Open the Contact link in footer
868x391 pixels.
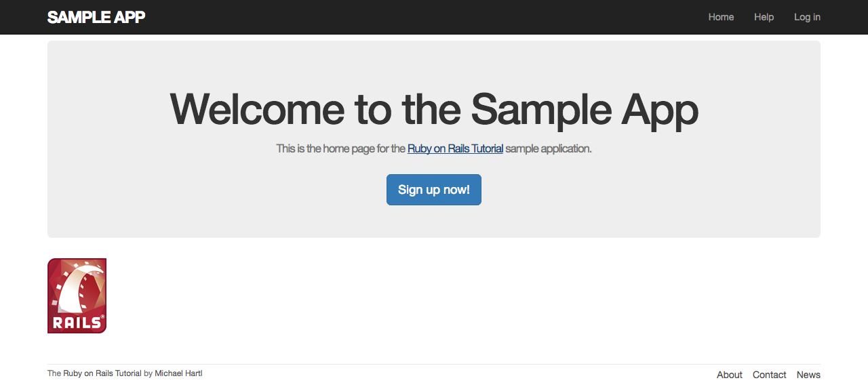[769, 375]
